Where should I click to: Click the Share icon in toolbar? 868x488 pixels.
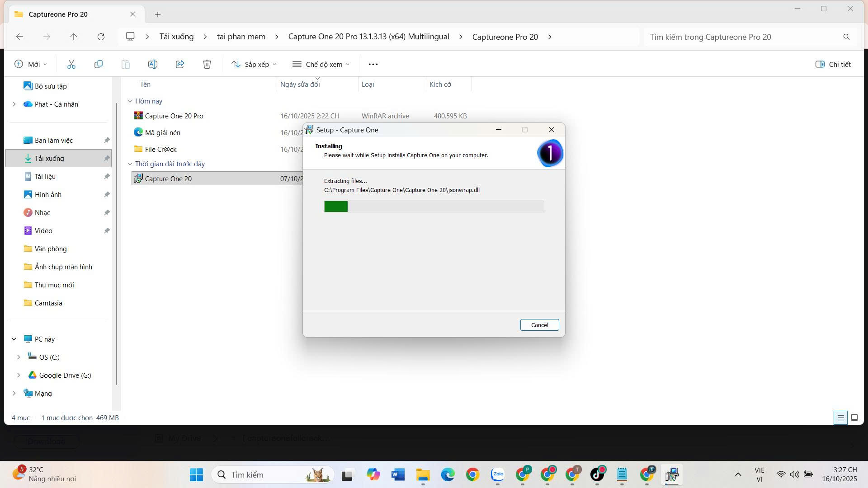tap(180, 64)
